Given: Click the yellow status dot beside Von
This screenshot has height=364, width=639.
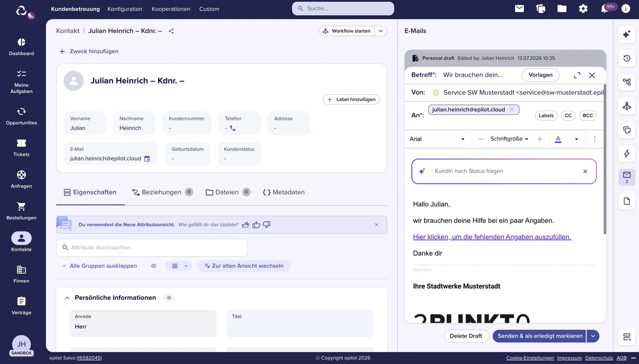Looking at the screenshot, I should (436, 93).
